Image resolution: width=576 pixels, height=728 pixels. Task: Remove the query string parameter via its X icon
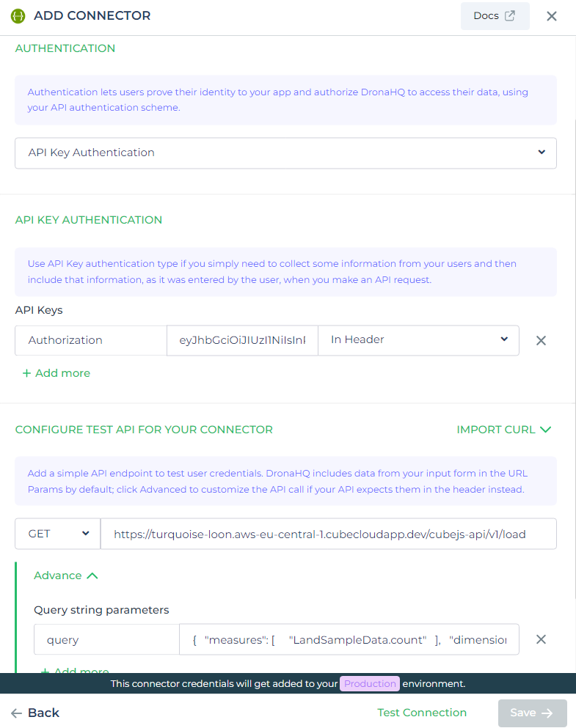tap(541, 639)
